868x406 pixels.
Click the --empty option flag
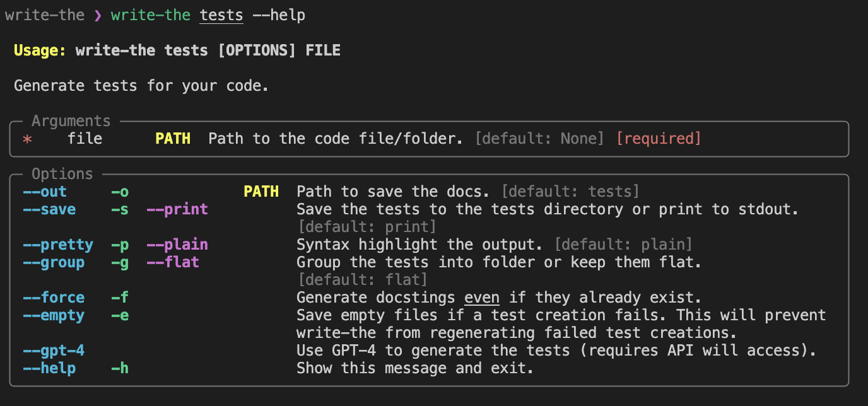point(53,315)
